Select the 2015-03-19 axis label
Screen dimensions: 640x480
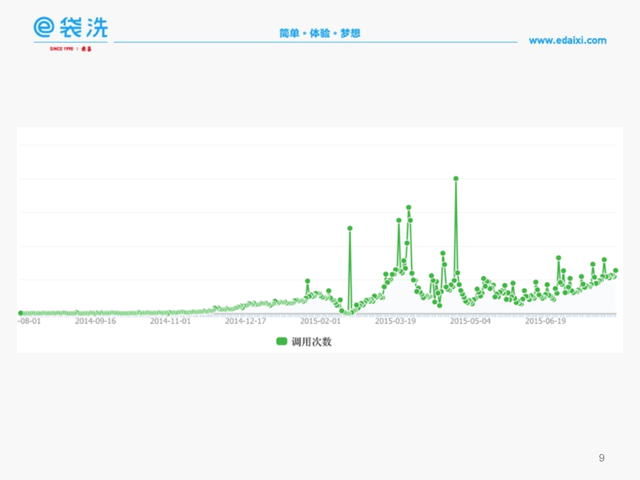pyautogui.click(x=395, y=322)
